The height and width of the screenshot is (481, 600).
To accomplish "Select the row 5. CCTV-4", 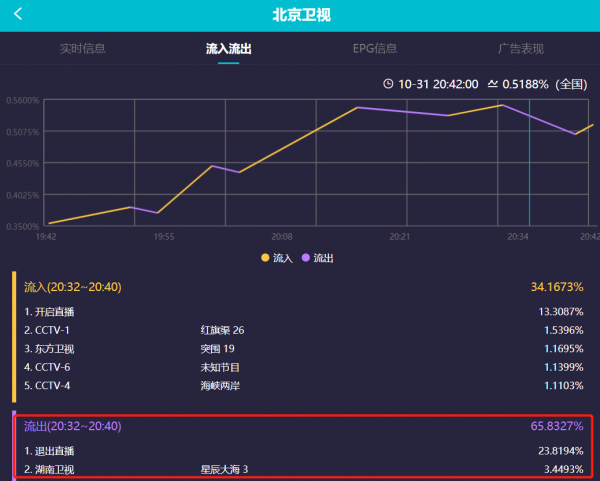I will [x=303, y=385].
